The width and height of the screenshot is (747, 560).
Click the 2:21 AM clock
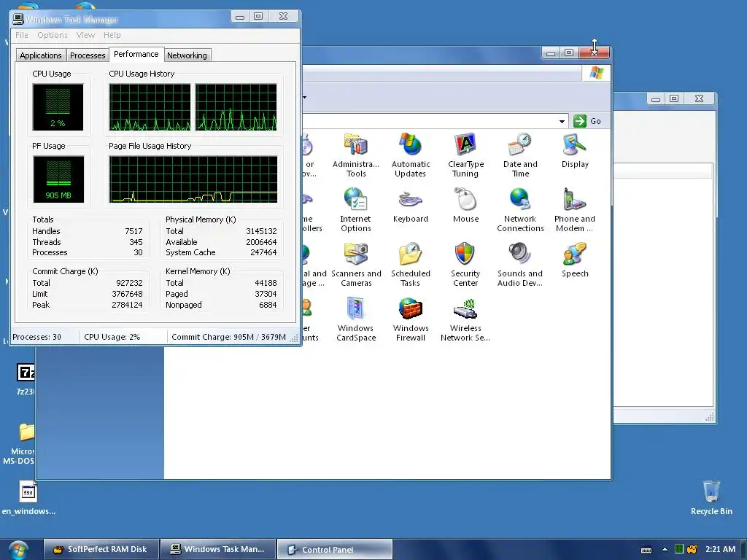click(720, 549)
